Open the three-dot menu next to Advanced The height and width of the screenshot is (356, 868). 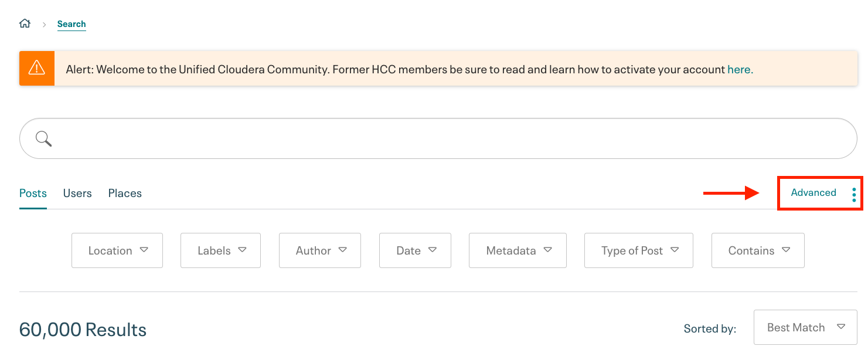[854, 193]
